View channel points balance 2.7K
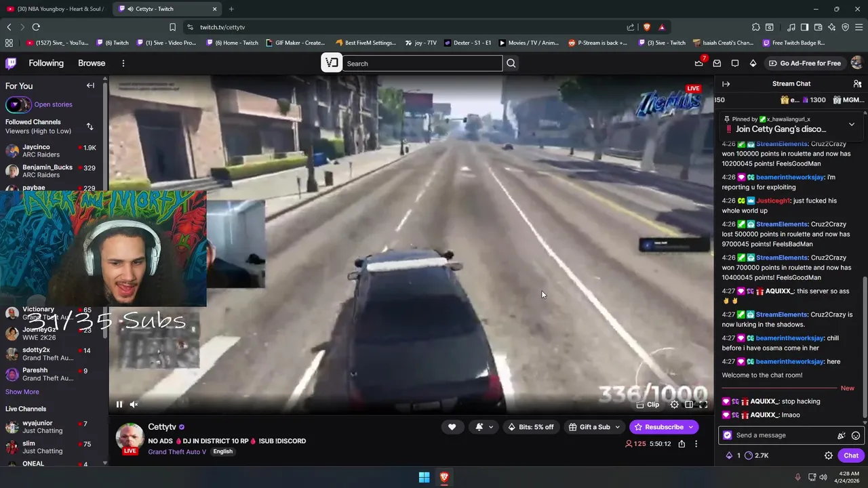Viewport: 868px width, 488px height. (757, 455)
